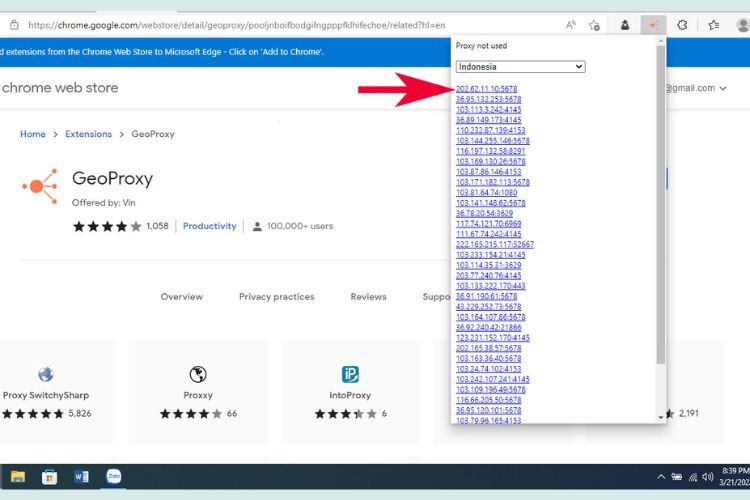The image size is (750, 500).
Task: Open File Explorer from the taskbar
Action: pyautogui.click(x=18, y=477)
